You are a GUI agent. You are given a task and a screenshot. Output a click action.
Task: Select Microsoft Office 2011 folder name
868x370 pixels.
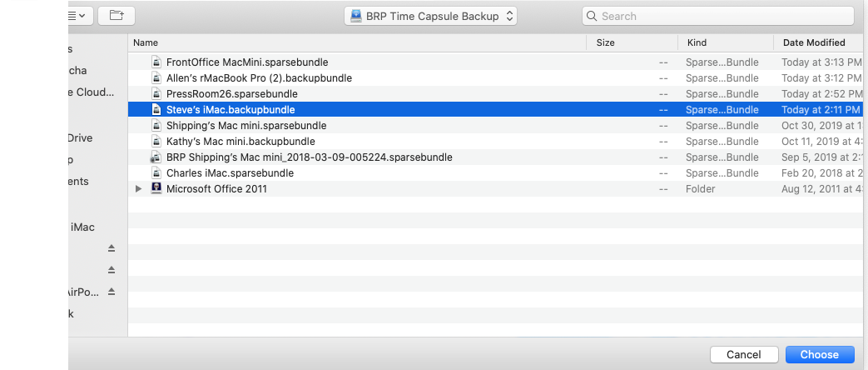click(216, 188)
